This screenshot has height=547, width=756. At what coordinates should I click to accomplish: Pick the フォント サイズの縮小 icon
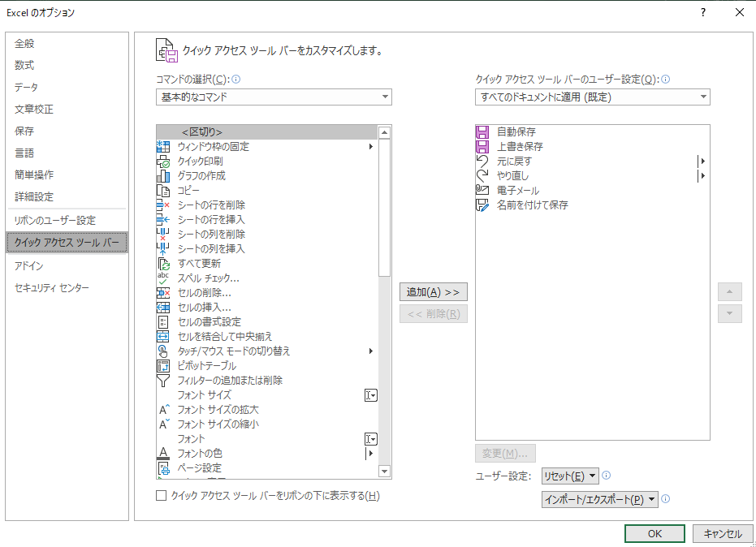[x=164, y=424]
